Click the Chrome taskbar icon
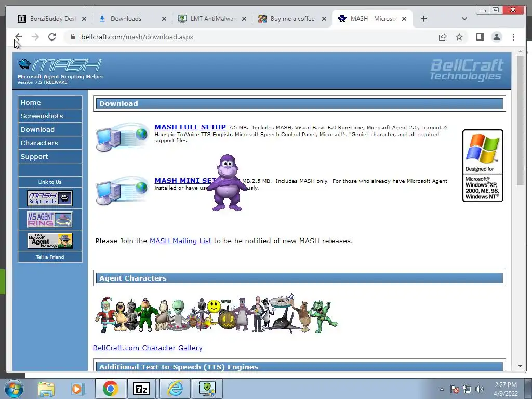532x399 pixels. (110, 389)
